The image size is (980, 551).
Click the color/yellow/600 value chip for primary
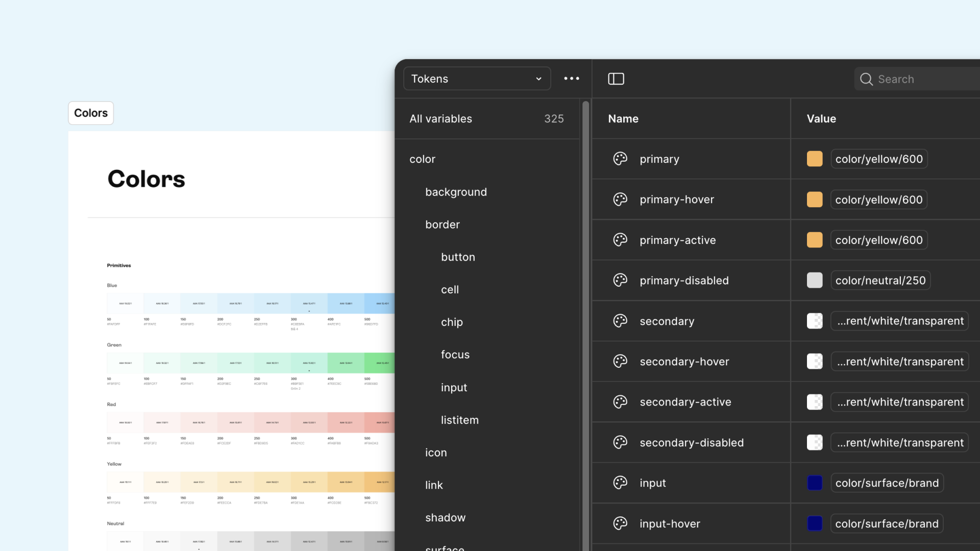coord(878,159)
